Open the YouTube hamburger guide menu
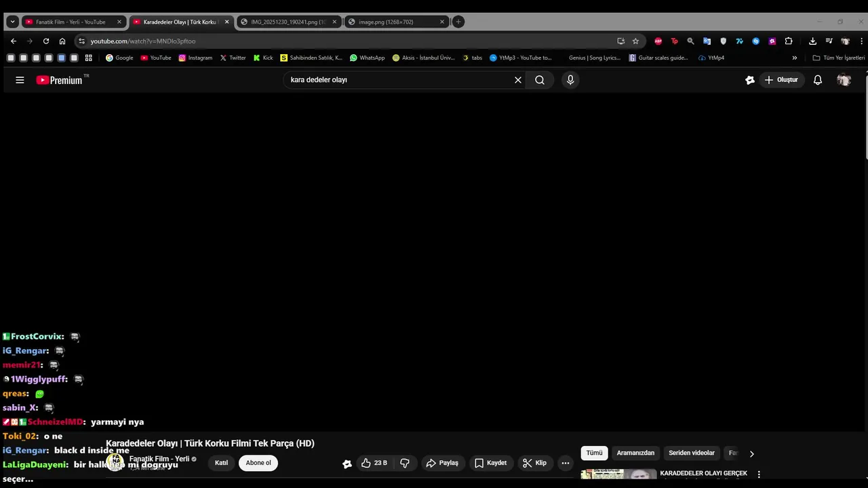Viewport: 868px width, 488px height. [x=20, y=80]
